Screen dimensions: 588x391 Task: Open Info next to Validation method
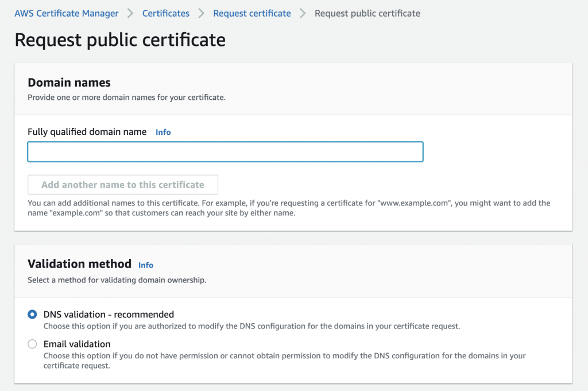[x=146, y=265]
